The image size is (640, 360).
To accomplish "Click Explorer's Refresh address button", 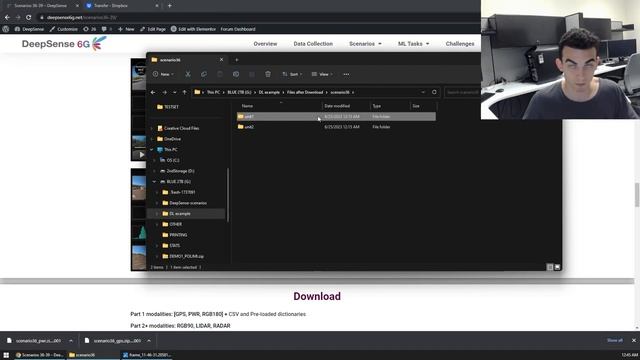I will (x=434, y=92).
